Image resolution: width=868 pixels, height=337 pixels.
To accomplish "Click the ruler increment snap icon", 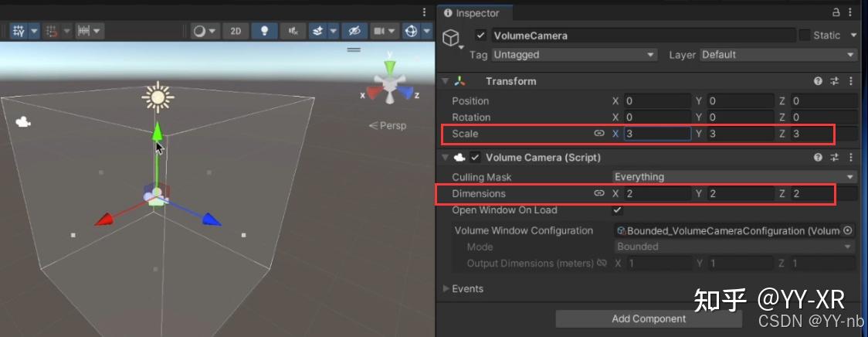I will pyautogui.click(x=84, y=31).
